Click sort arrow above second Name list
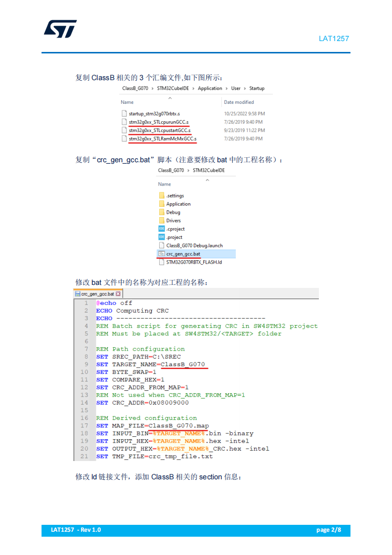This screenshot has height=555, width=392. (207, 180)
